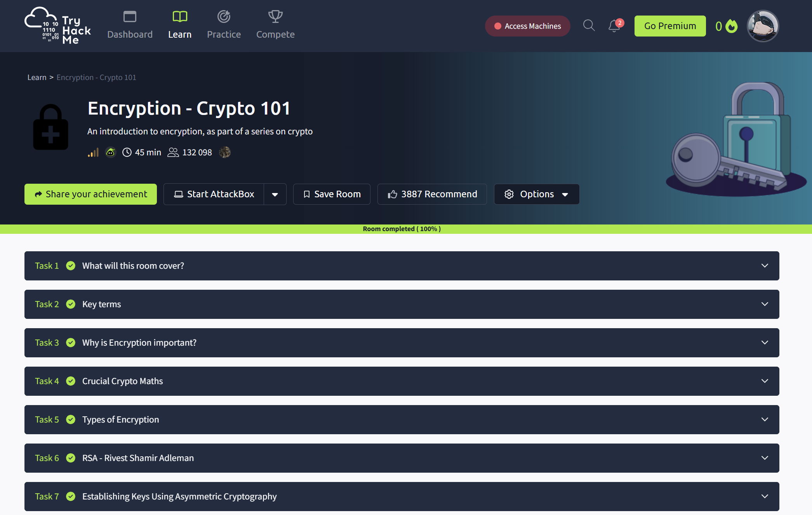Screen dimensions: 812x515
Task: Go to the Dashboard menu item
Action: [130, 24]
